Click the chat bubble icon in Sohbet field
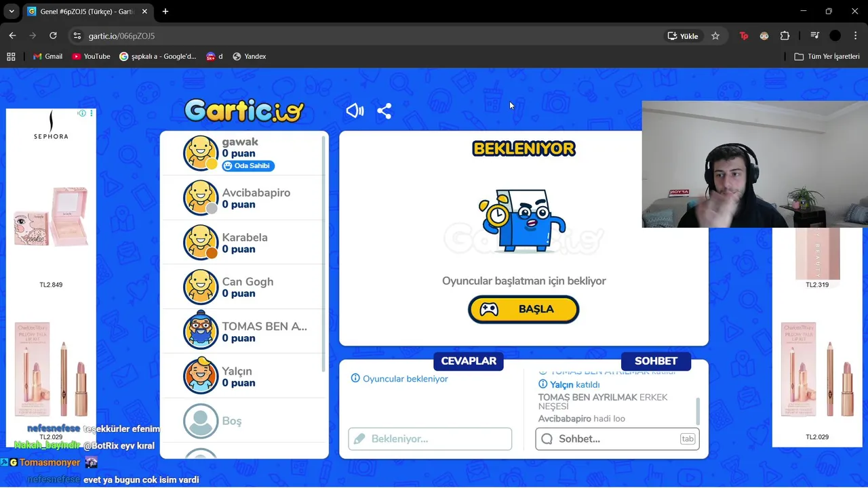This screenshot has height=488, width=868. tap(547, 439)
